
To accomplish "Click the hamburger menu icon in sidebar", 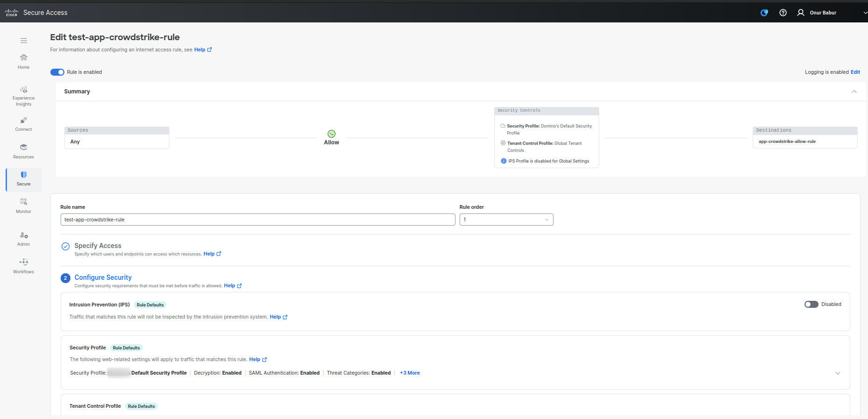I will click(24, 41).
